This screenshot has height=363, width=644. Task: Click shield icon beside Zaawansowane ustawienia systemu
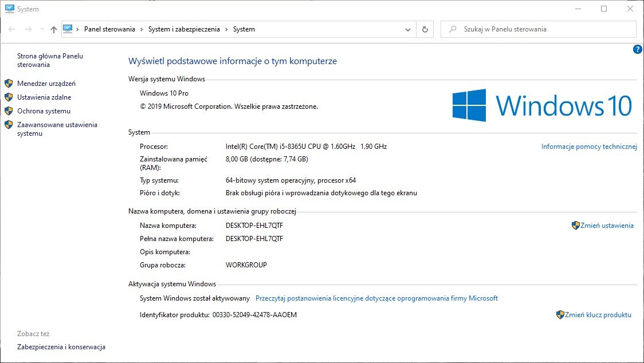(x=9, y=125)
